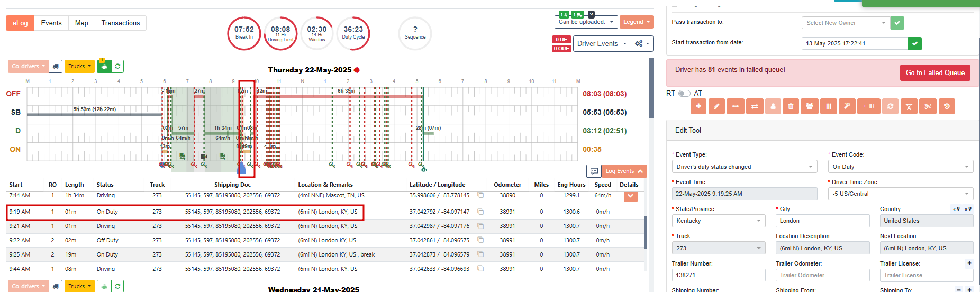The width and height of the screenshot is (980, 292).
Task: Click the swap arrows exchange tool
Action: (754, 106)
